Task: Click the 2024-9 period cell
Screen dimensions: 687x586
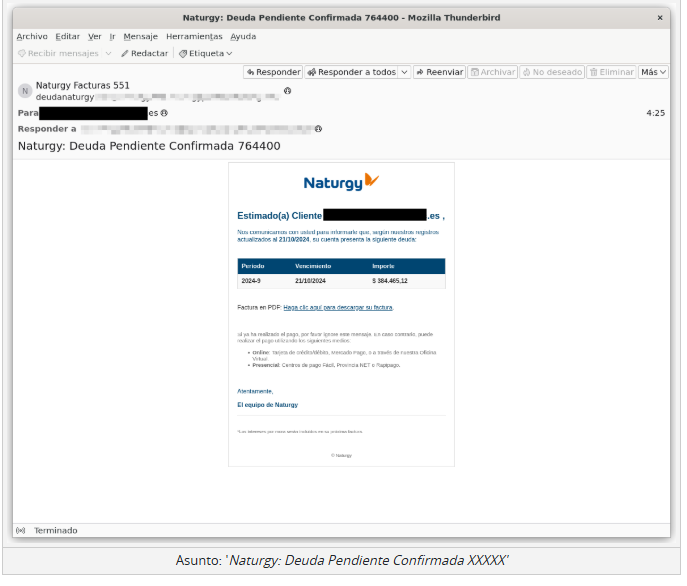Action: 252,283
